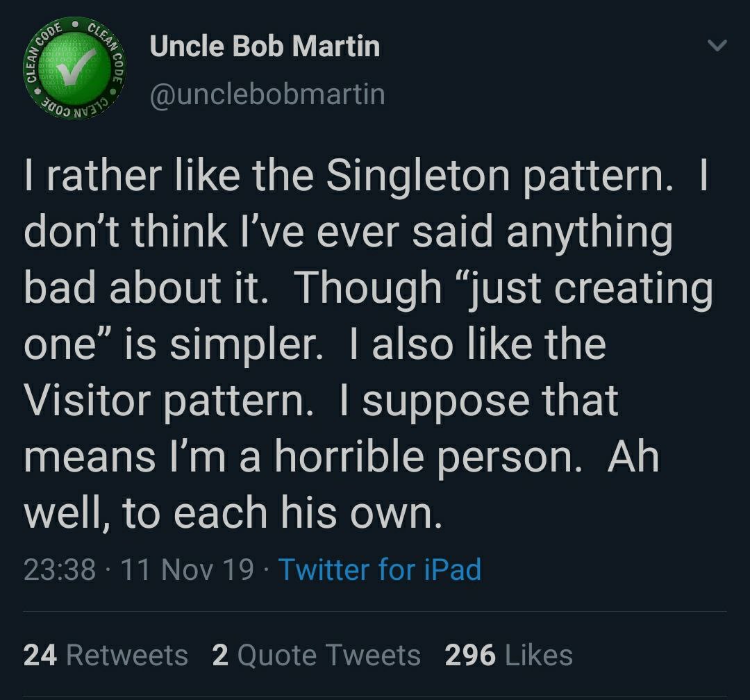This screenshot has height=700, width=750.
Task: View the Quote Tweets list
Action: point(316,655)
